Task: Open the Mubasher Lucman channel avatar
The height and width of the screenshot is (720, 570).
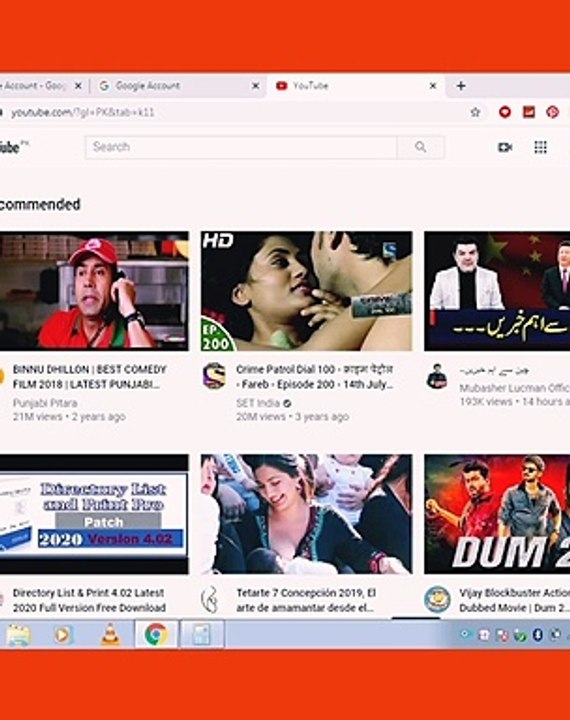Action: point(436,376)
